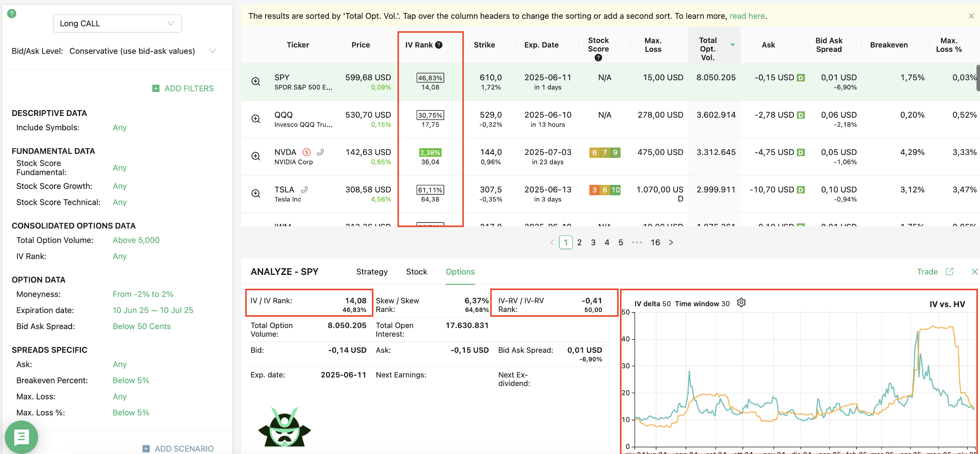Screen dimensions: 980x454
Task: Click the green help question mark icon
Action: point(12,14)
